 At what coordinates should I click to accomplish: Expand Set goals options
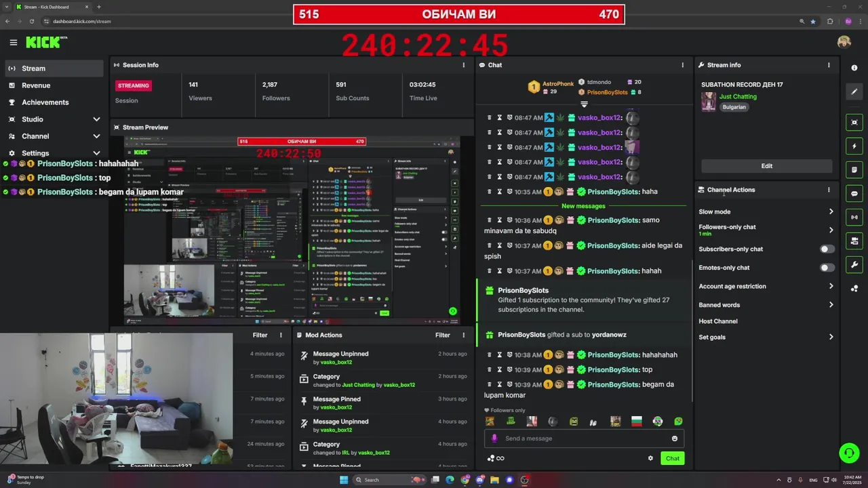[831, 337]
